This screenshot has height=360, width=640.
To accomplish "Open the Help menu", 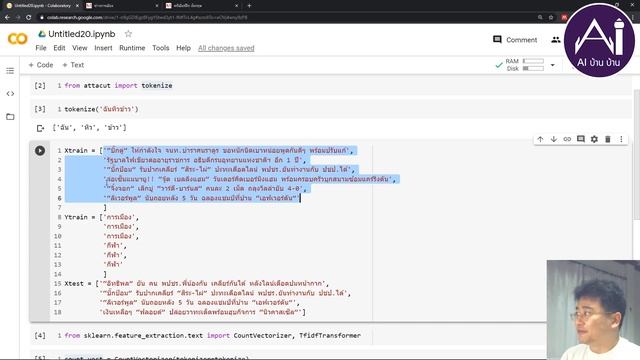I will point(183,48).
